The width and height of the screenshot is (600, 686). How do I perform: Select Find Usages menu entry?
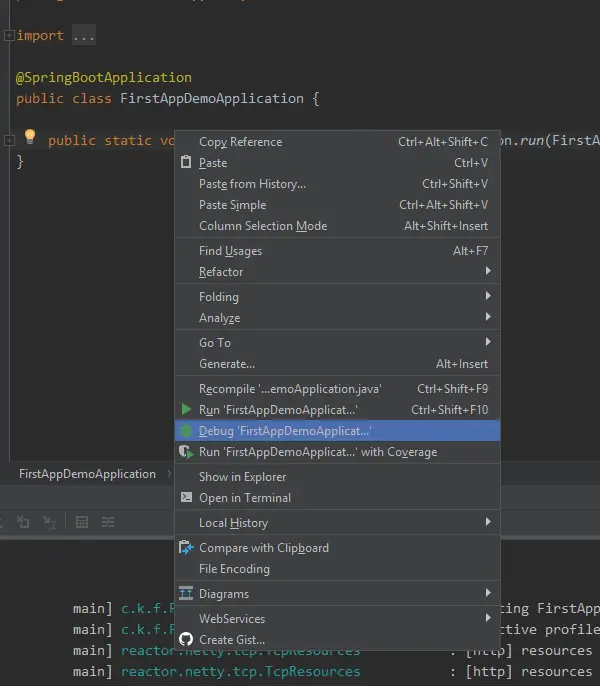pos(337,251)
